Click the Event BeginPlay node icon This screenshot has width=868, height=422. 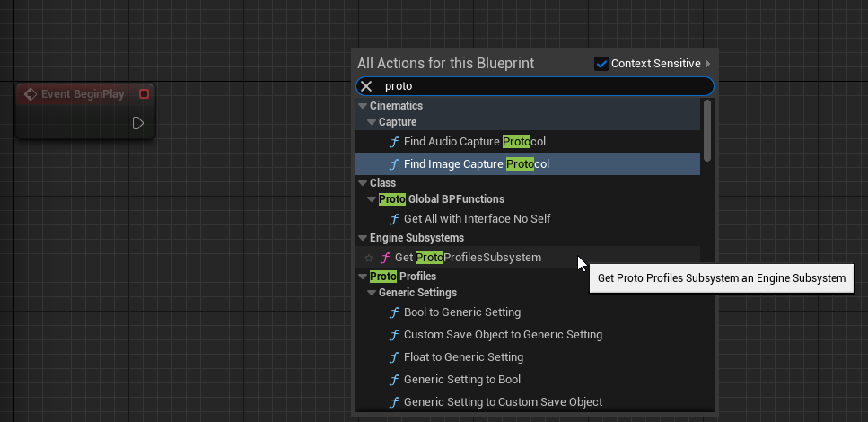30,94
